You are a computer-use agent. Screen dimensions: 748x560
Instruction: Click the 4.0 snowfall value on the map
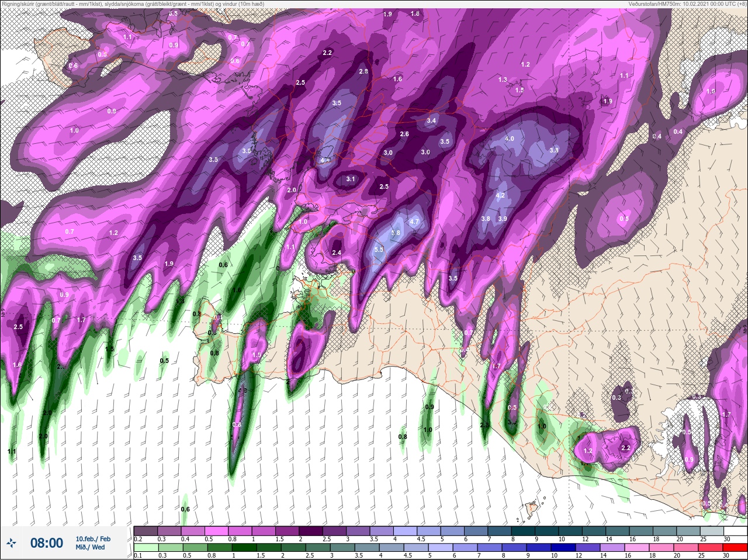[x=510, y=139]
